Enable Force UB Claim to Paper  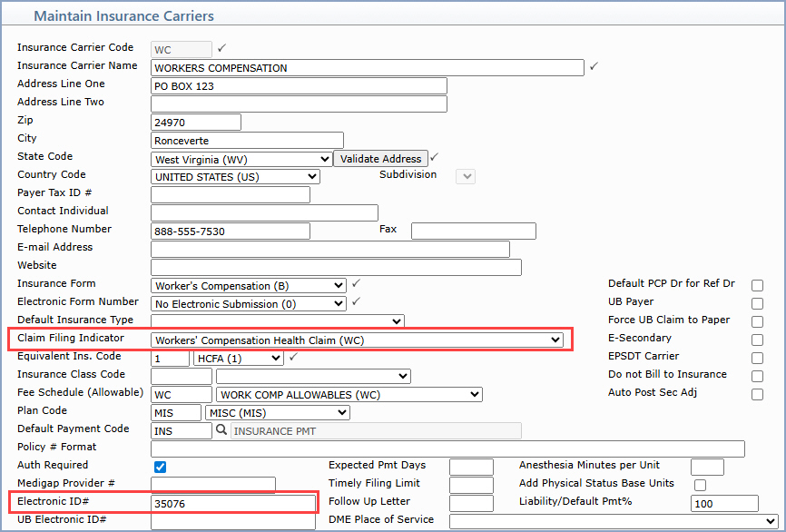point(757,321)
